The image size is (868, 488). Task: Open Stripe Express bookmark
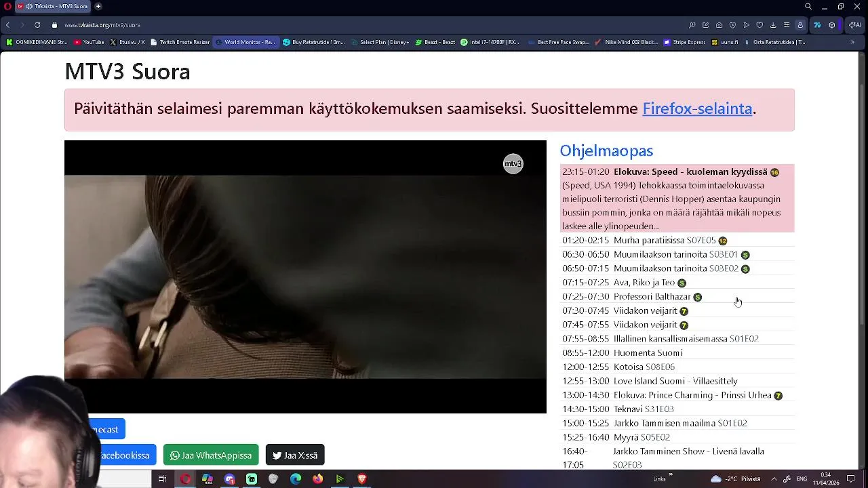pos(684,42)
